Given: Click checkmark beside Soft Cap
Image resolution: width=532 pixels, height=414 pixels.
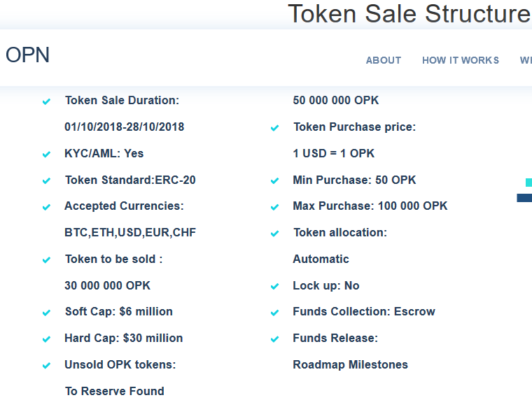Looking at the screenshot, I should coord(47,313).
